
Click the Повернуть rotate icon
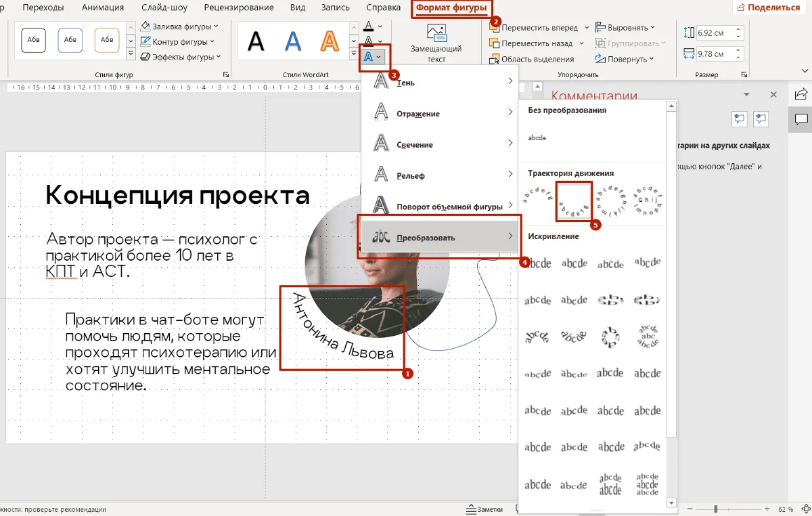pos(600,59)
